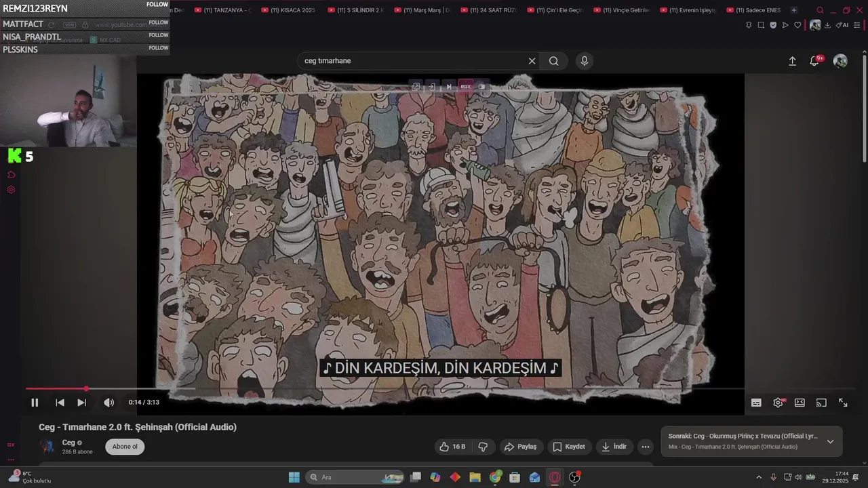The image size is (868, 488).
Task: Skip to the previous video
Action: tap(60, 403)
